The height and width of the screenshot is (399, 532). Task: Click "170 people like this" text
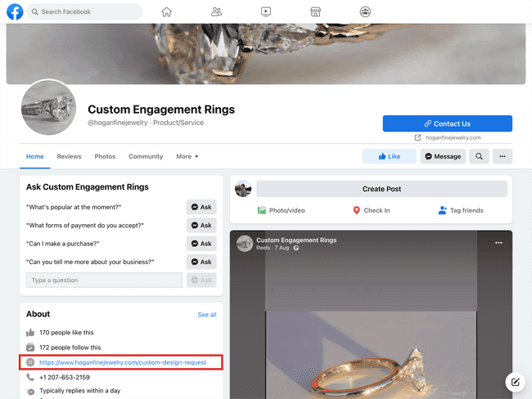click(66, 333)
